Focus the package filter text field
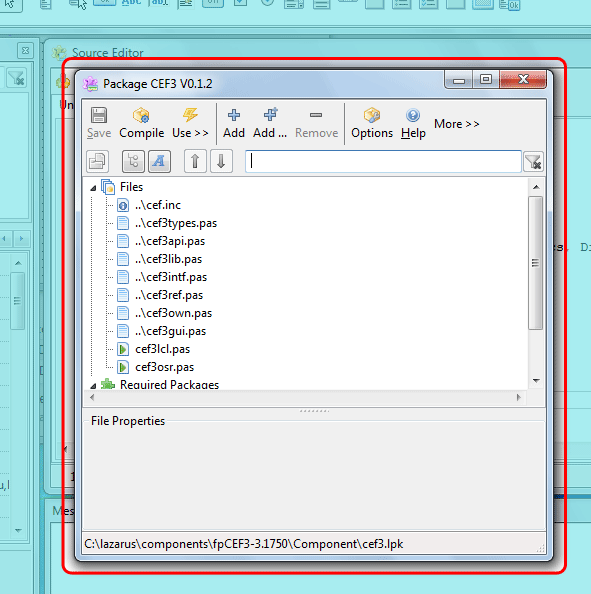 pos(383,161)
